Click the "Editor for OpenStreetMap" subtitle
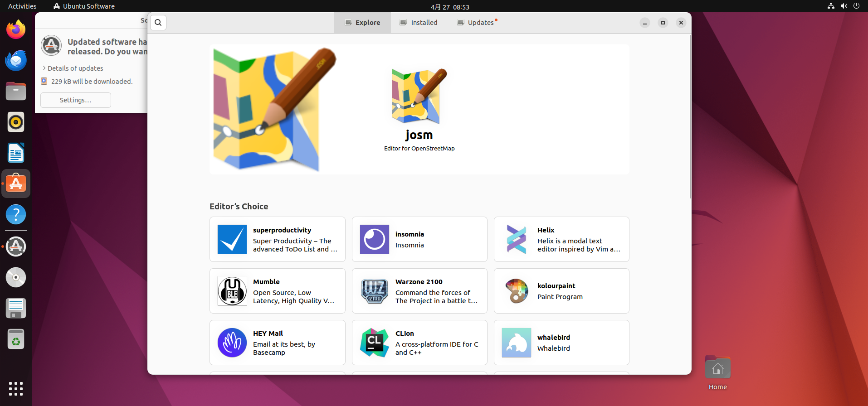The height and width of the screenshot is (406, 868). click(419, 149)
